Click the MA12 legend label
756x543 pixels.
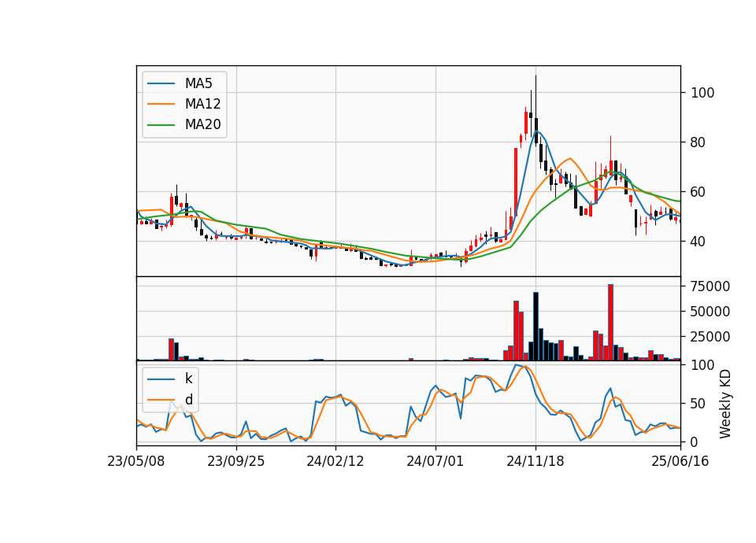(x=202, y=104)
